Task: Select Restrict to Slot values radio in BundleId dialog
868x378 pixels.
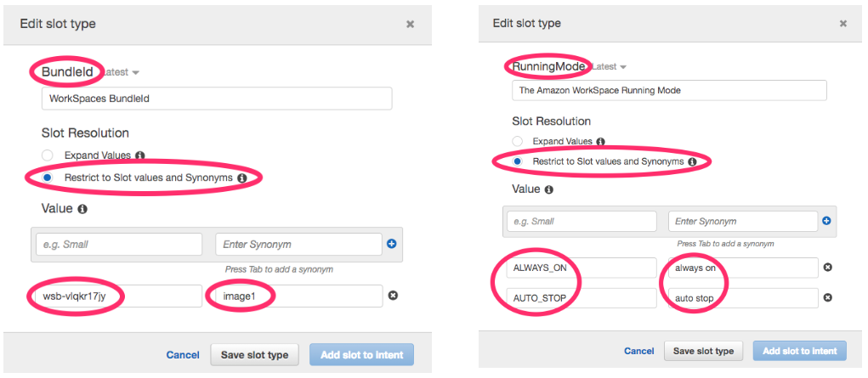Action: (48, 178)
